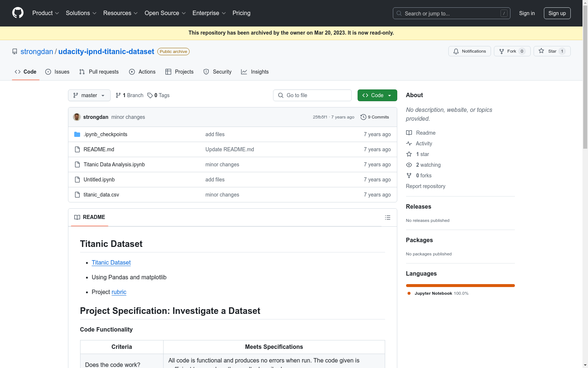View the 0 forks link
Image resolution: width=588 pixels, height=368 pixels.
coord(419,176)
